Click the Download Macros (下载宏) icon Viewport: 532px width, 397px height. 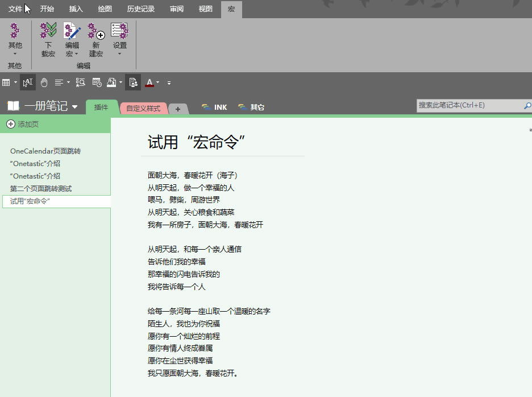[48, 31]
